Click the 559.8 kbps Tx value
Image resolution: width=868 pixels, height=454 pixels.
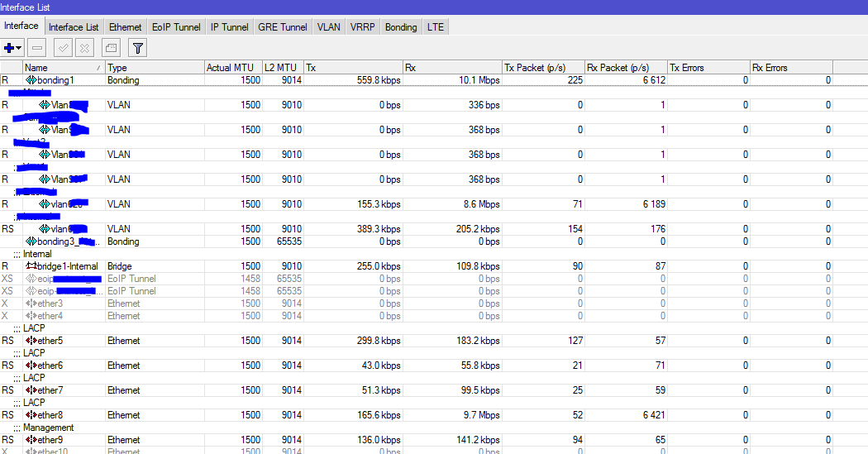[x=379, y=80]
